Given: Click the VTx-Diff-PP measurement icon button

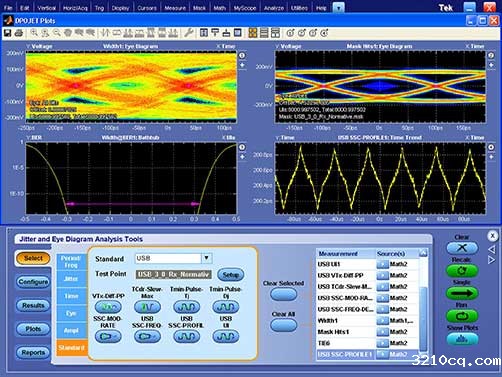Looking at the screenshot, I should pyautogui.click(x=108, y=307).
